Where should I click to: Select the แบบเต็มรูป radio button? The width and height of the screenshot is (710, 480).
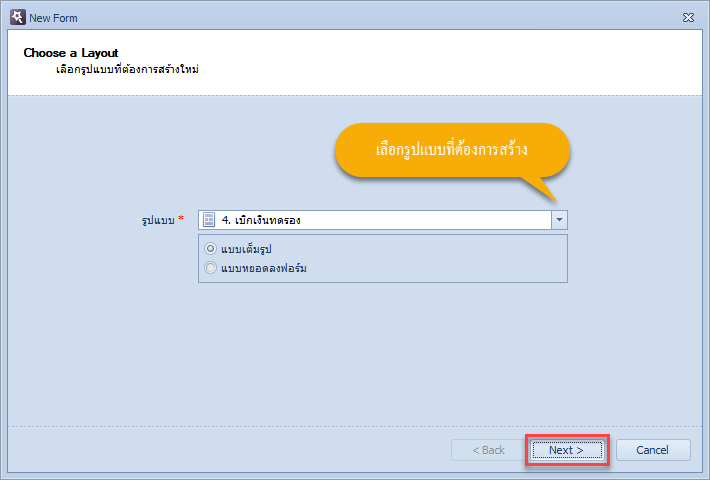click(x=211, y=249)
